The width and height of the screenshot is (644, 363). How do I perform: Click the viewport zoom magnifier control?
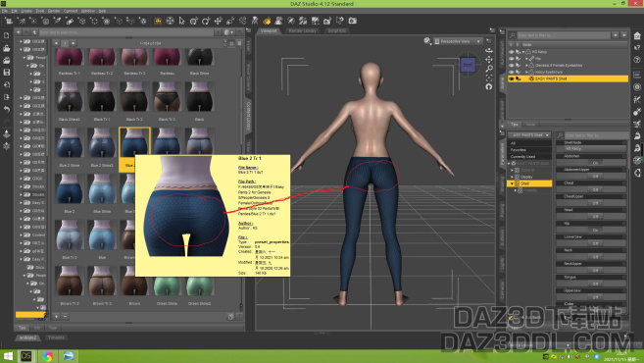489,69
